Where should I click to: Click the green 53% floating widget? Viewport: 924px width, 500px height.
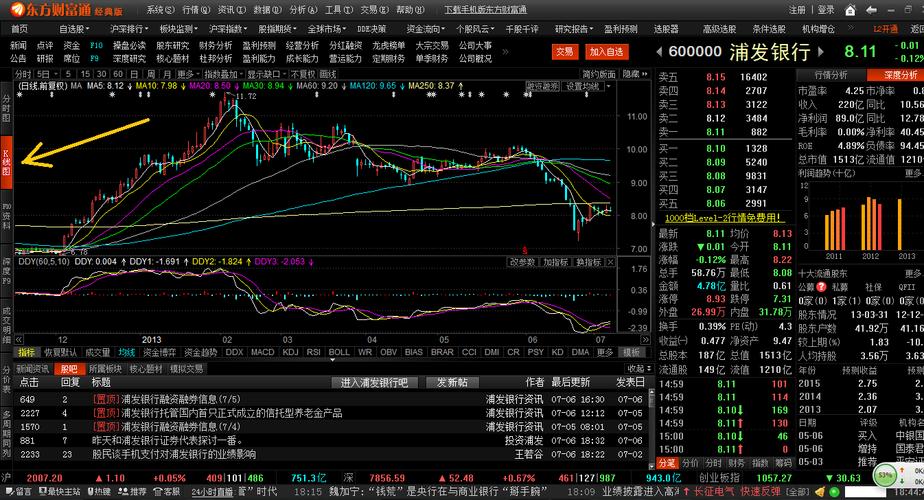click(885, 475)
